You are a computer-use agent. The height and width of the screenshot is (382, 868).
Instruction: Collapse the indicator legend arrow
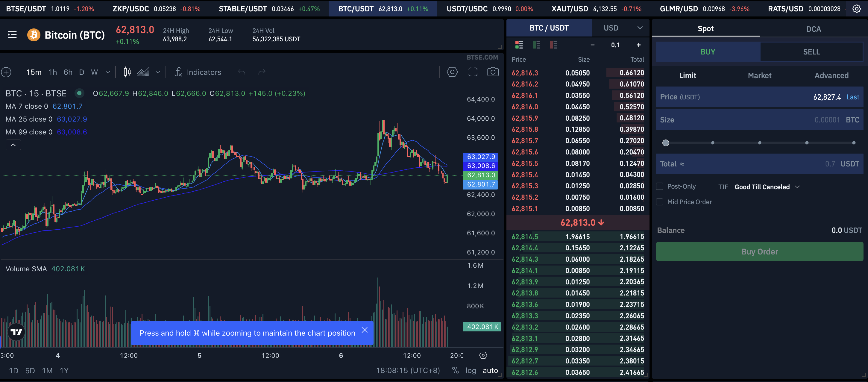(x=13, y=145)
